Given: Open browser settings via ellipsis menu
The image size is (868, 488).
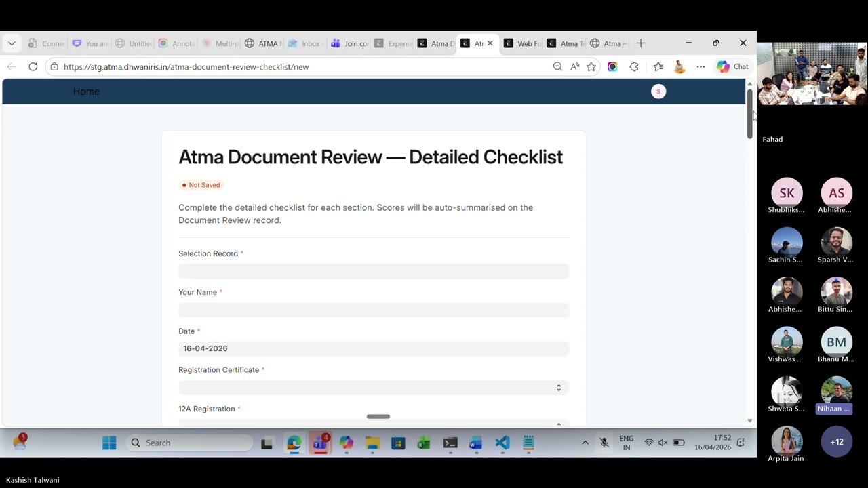Looking at the screenshot, I should 701,66.
